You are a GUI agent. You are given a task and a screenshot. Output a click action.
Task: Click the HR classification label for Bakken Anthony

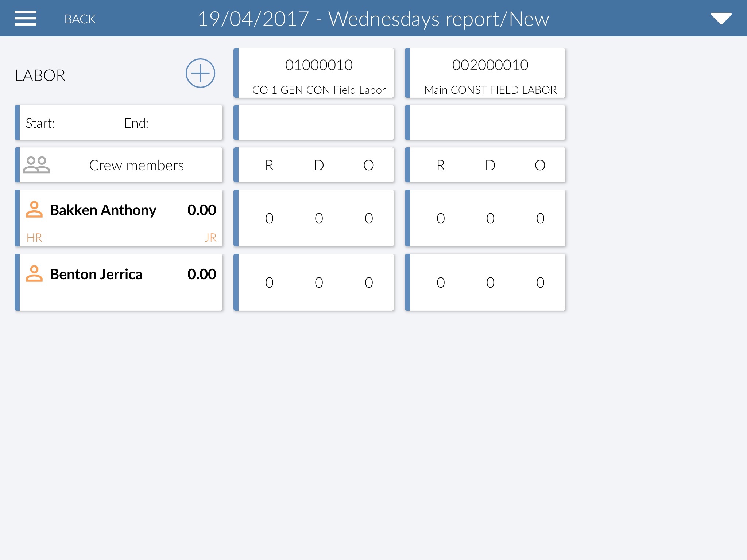point(34,237)
